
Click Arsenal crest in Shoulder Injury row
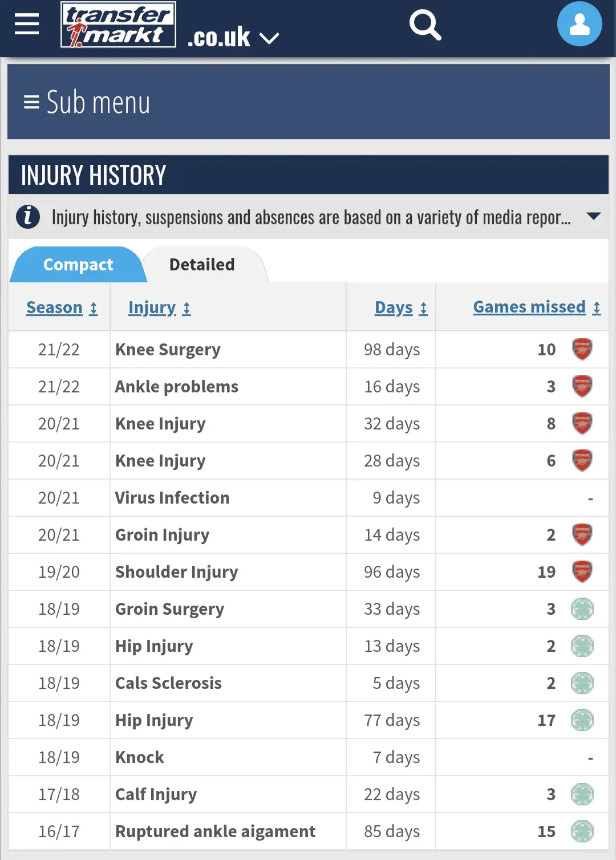pos(582,571)
